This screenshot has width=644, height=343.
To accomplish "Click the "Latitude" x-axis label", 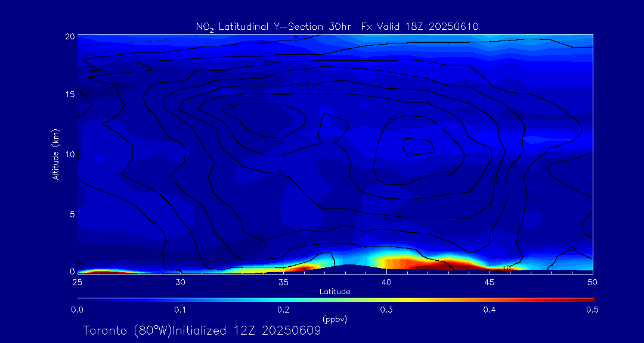I will point(335,292).
